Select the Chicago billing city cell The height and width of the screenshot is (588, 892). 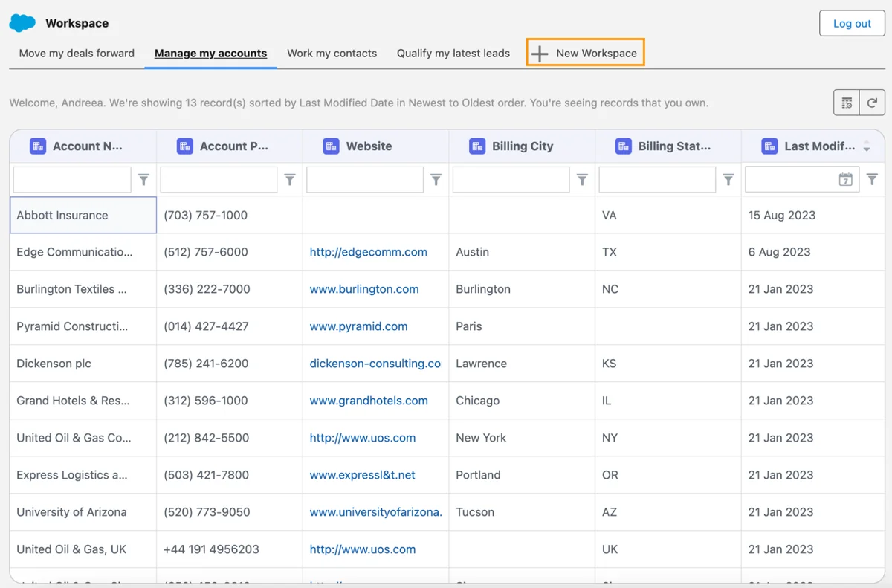522,401
